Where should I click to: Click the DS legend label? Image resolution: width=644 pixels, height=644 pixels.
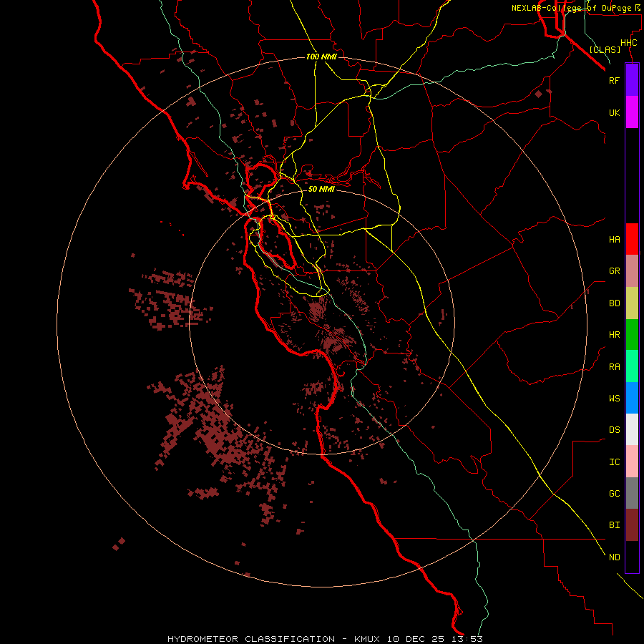[x=615, y=429]
